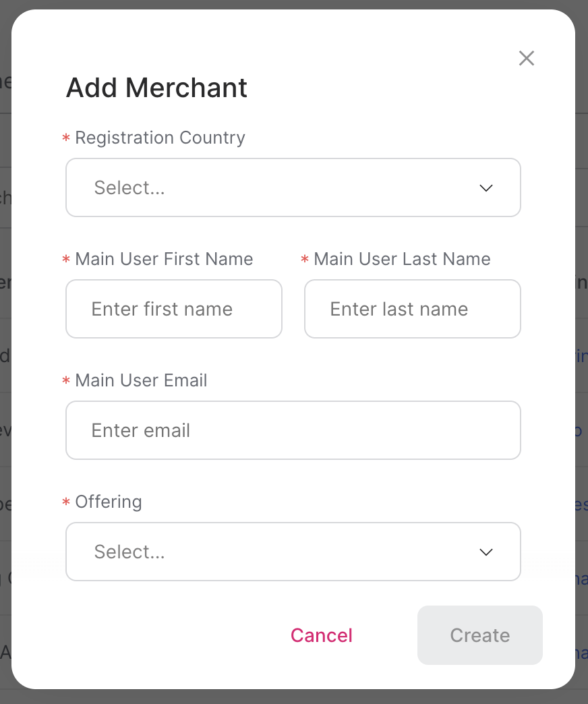Click inside the grayed Create button area
The image size is (588, 704).
[x=479, y=635]
